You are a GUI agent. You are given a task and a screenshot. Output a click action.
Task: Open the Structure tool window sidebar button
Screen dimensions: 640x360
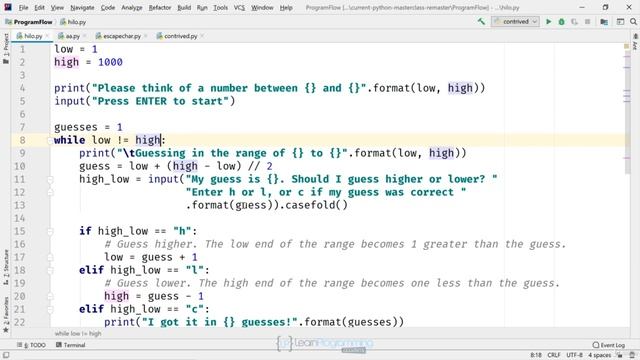(6, 267)
